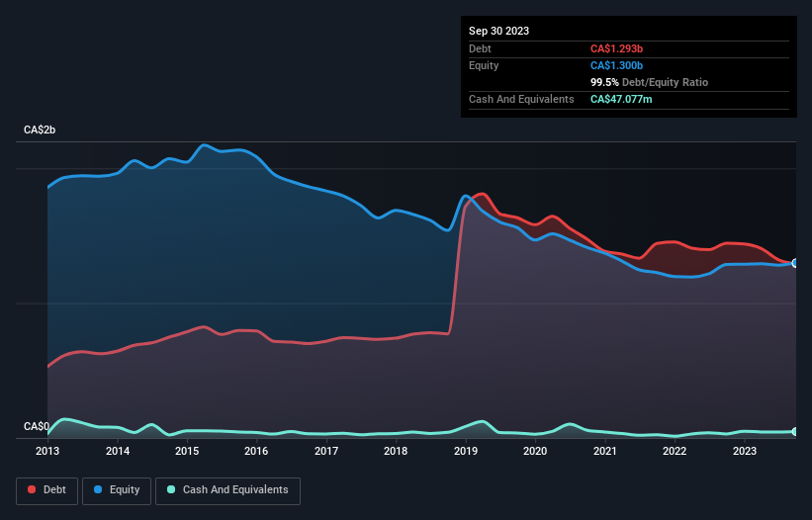Select the 2021 x-axis label

pos(605,451)
